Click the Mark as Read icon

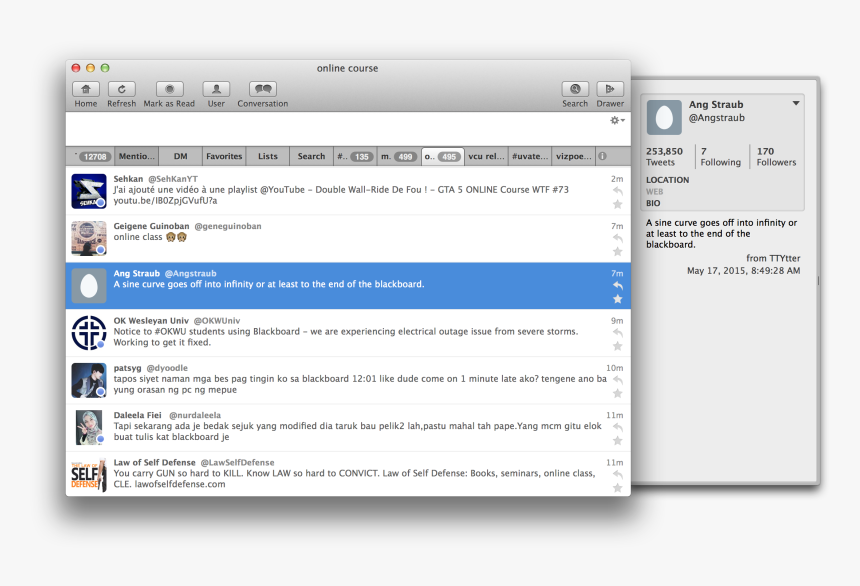click(x=169, y=90)
